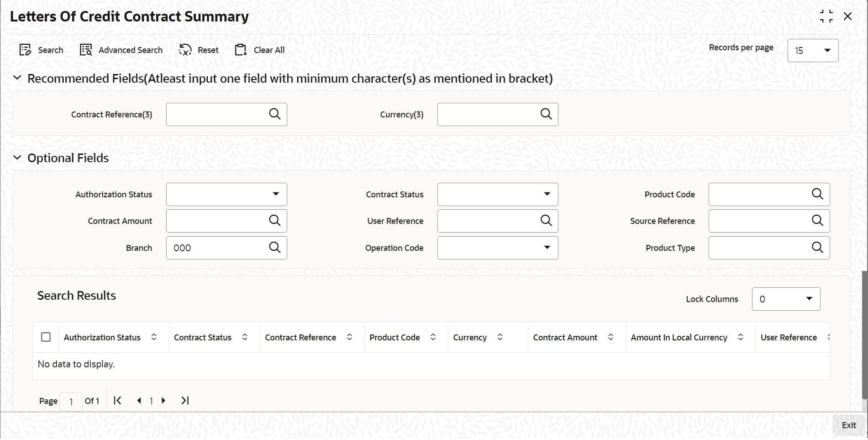Image resolution: width=868 pixels, height=440 pixels.
Task: Open Records per page dropdown
Action: [x=827, y=51]
